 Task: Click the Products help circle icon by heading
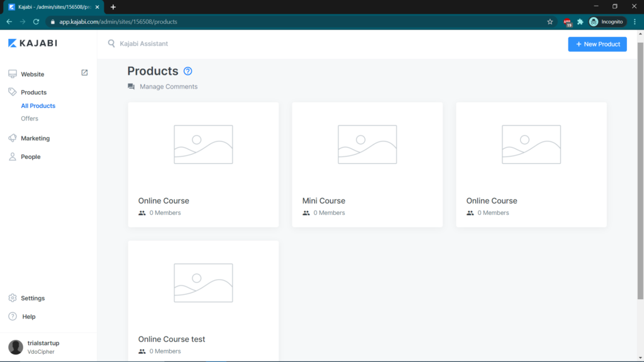tap(187, 71)
